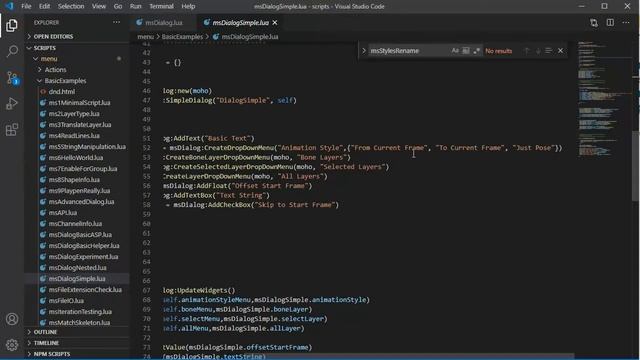Go to next find match arrow
640x360 pixels.
(538, 51)
